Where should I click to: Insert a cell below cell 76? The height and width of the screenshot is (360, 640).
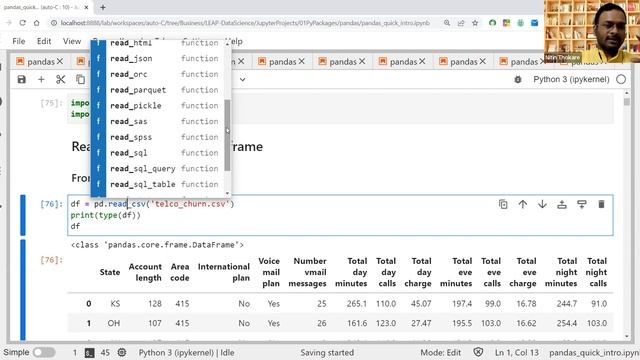click(582, 204)
